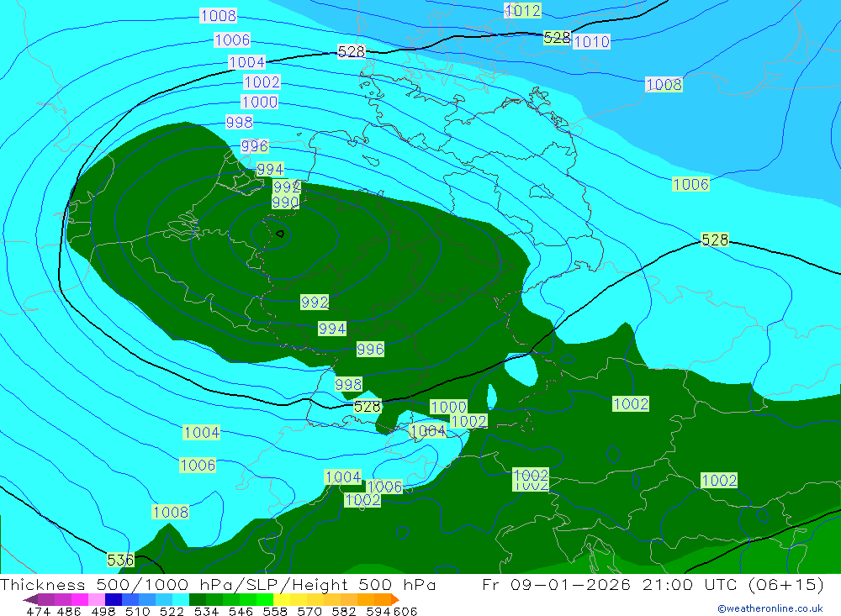Click the 1000 isobar label below the low
The image size is (841, 616).
(448, 407)
